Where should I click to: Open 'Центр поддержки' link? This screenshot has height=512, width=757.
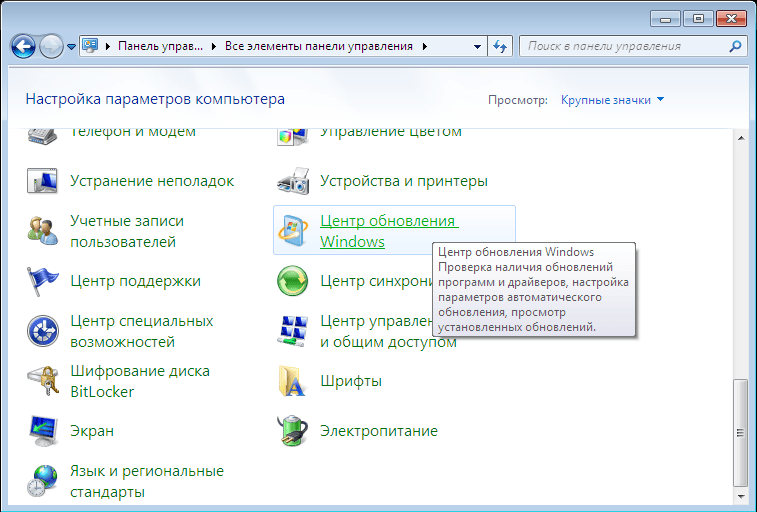tap(136, 281)
